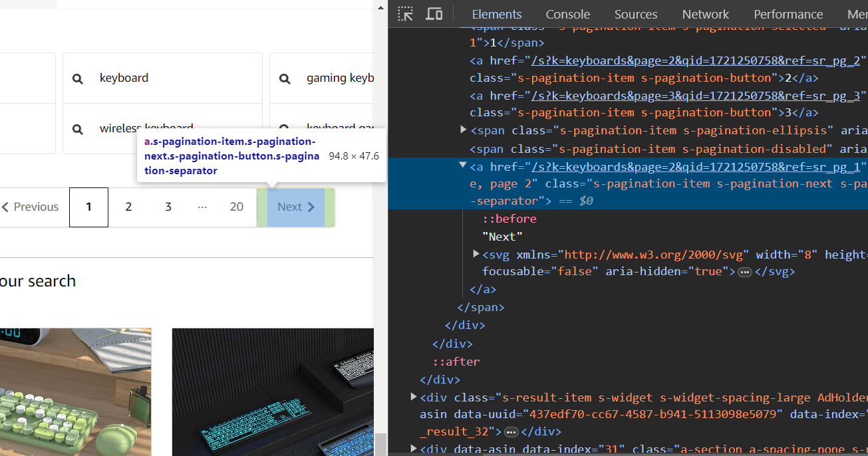Go to pagination page 2
This screenshot has width=868, height=456.
pyautogui.click(x=128, y=207)
